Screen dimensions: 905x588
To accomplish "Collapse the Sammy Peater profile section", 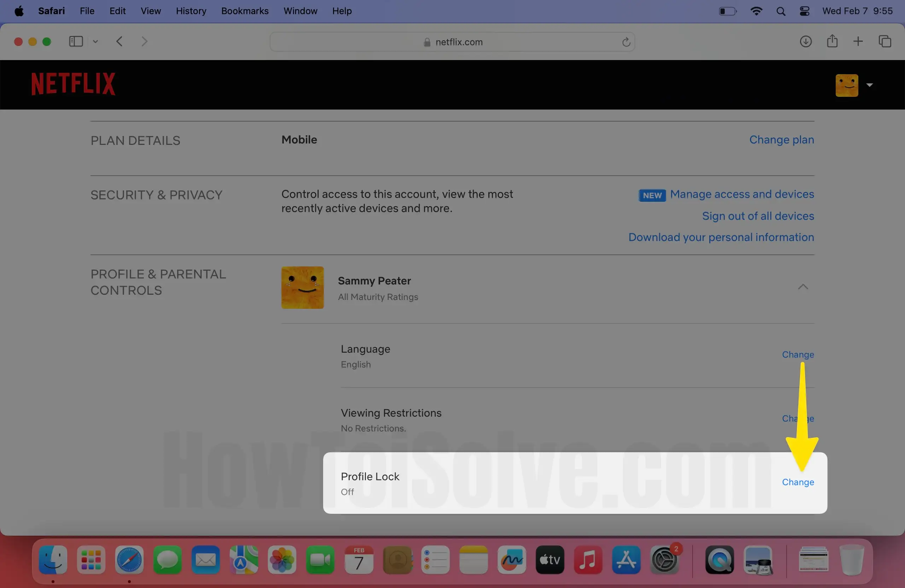I will [x=802, y=287].
